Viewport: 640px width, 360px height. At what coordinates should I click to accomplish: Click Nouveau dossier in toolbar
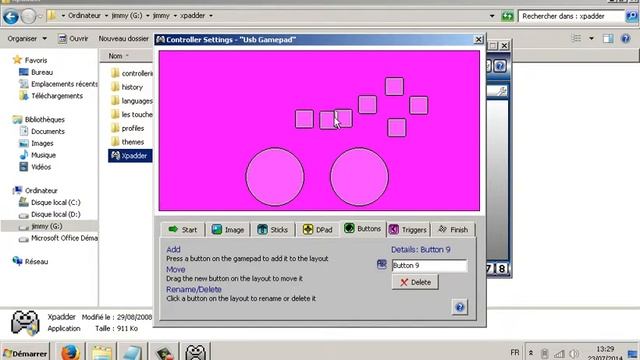tap(123, 38)
